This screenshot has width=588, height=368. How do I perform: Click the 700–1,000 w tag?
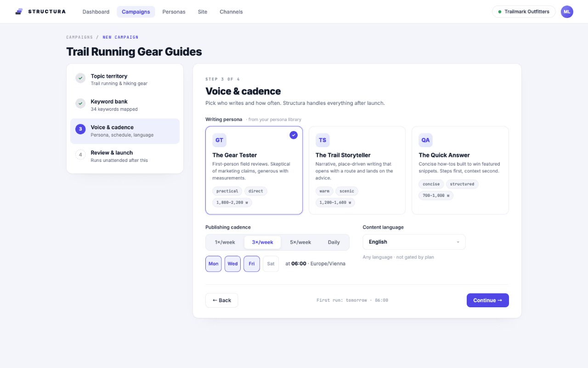pyautogui.click(x=436, y=195)
